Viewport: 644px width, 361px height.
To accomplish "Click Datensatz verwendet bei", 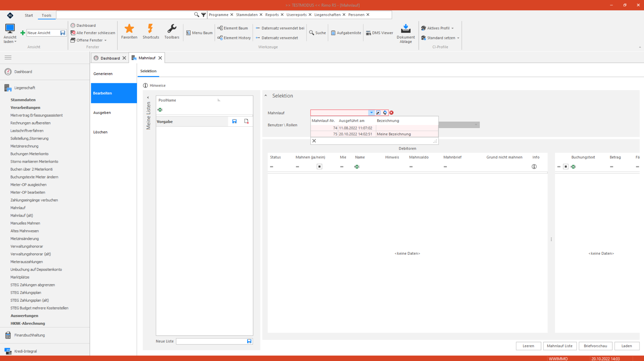I will coord(280,28).
